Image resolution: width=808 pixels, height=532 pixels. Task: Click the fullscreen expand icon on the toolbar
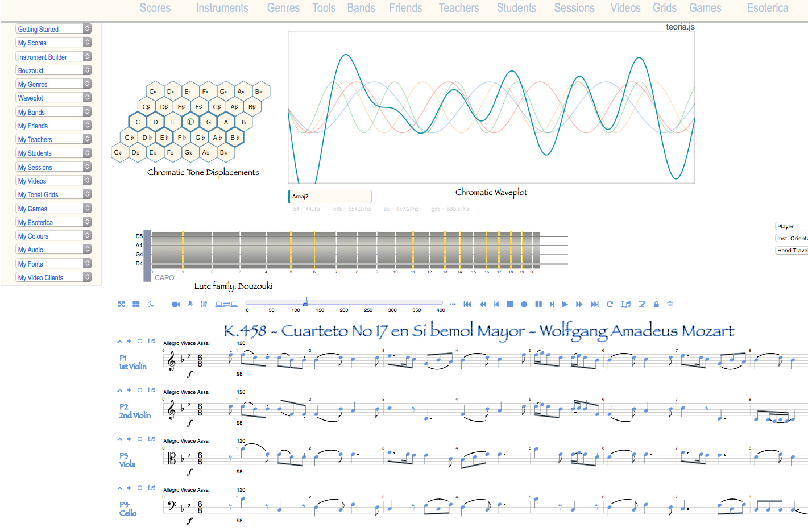(x=121, y=304)
